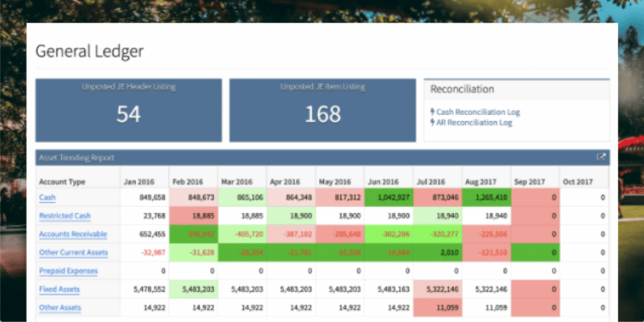
Task: Open the Fixed Assets account link
Action: coord(59,289)
